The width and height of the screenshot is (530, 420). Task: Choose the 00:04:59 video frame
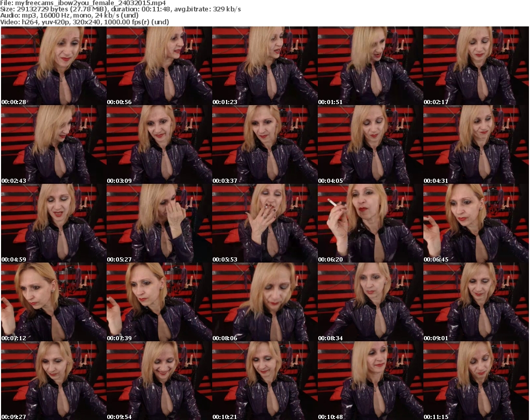[x=53, y=224]
